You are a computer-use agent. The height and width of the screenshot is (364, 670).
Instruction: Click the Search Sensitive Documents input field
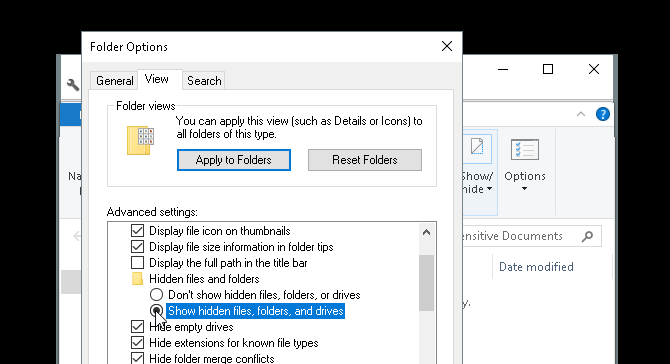tap(532, 236)
